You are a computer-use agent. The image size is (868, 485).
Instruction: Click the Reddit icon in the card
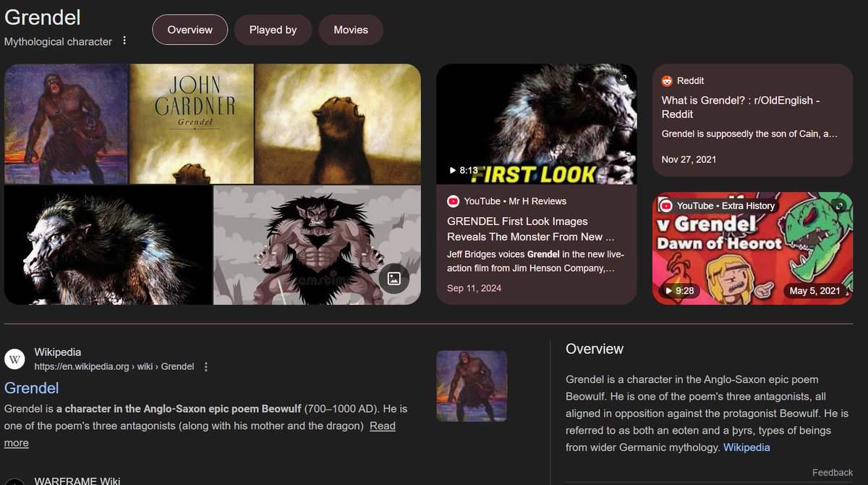coord(665,81)
